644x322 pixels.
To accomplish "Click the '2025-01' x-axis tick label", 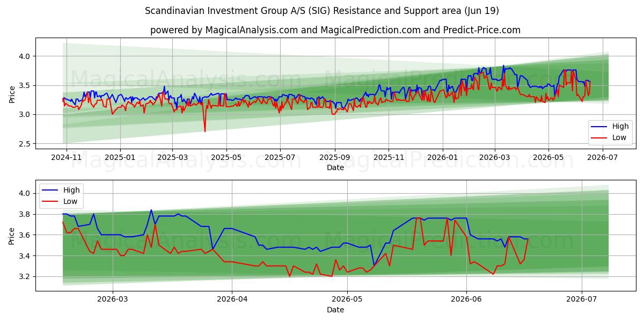I will pyautogui.click(x=120, y=157).
